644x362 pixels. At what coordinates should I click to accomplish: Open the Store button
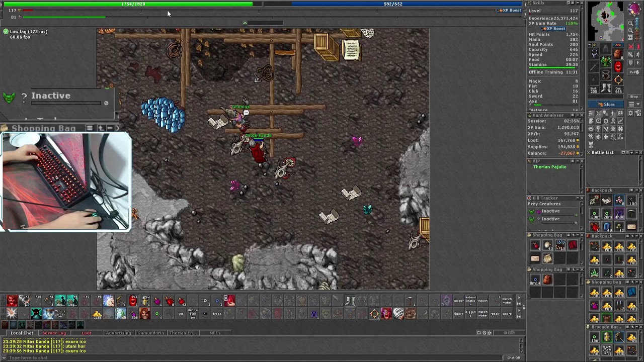click(606, 104)
